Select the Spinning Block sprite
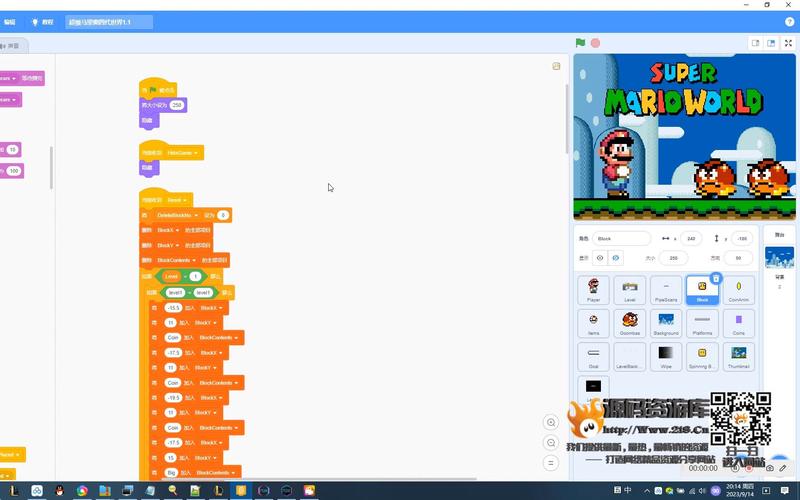This screenshot has height=500, width=800. click(x=702, y=356)
